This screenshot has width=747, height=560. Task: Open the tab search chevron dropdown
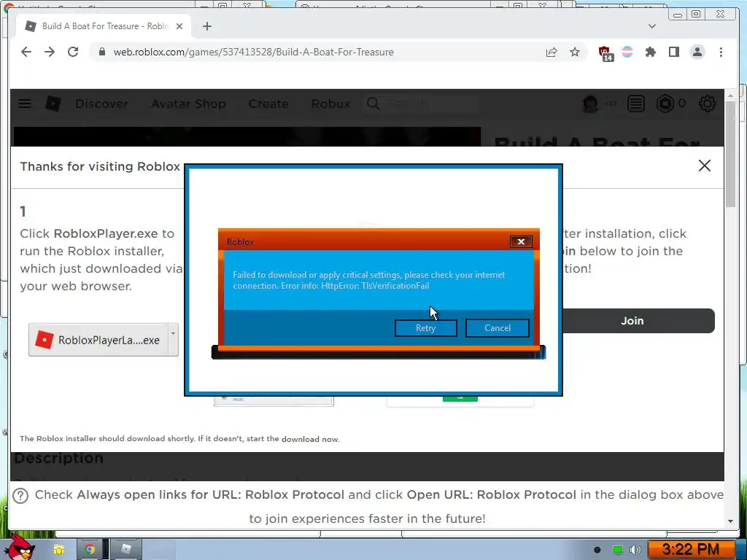[x=652, y=26]
